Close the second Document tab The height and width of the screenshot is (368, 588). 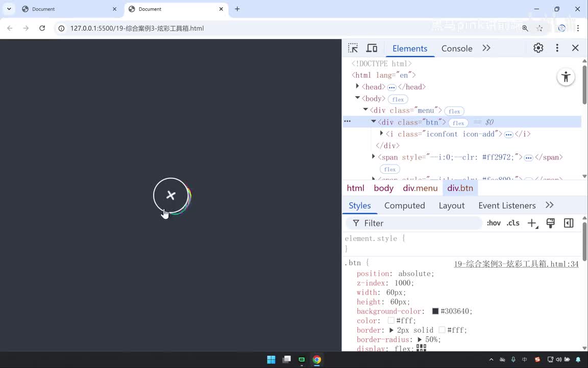click(x=221, y=9)
